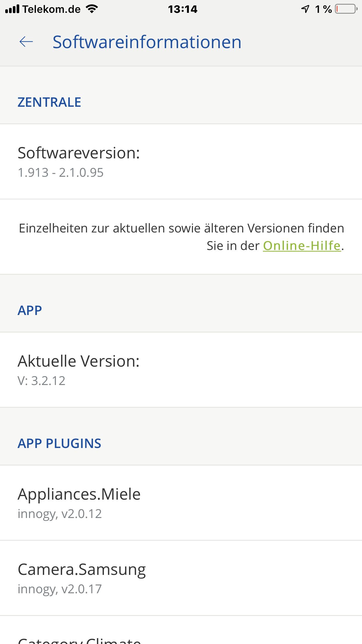
Task: Tap the ZENTRALE section header
Action: (49, 102)
